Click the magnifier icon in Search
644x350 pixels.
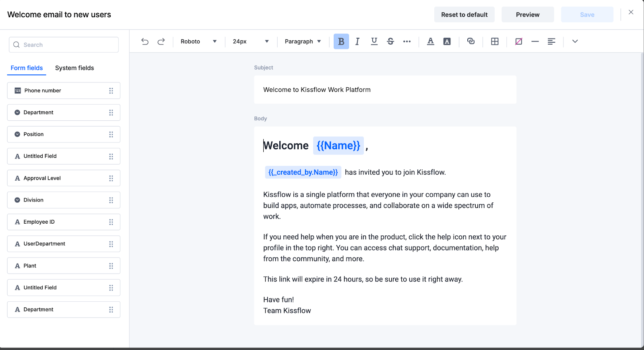pos(17,45)
